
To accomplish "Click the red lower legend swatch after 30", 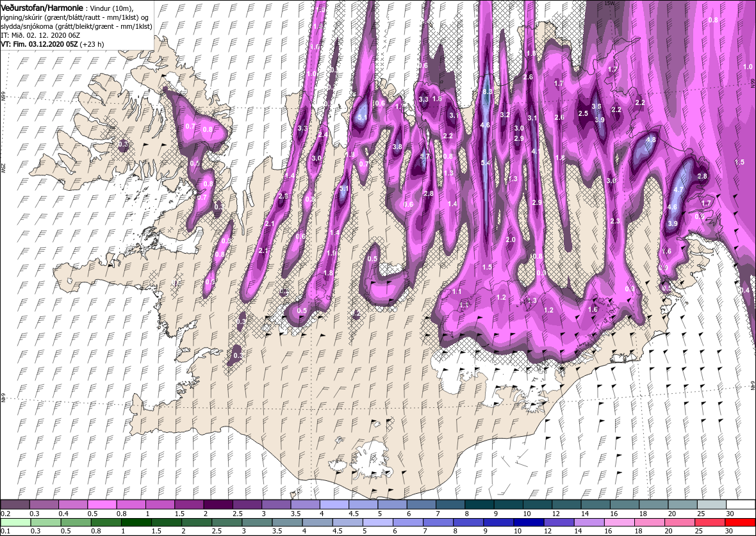I will (x=740, y=523).
